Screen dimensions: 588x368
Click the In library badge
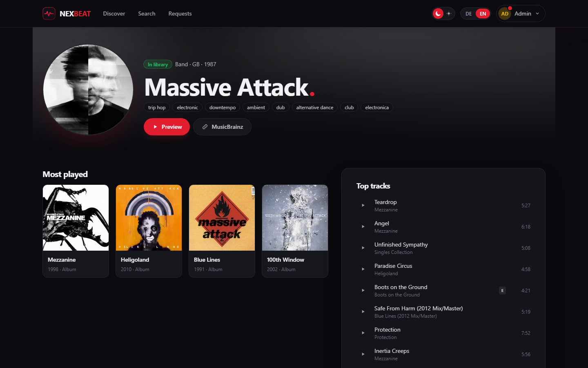pos(158,64)
